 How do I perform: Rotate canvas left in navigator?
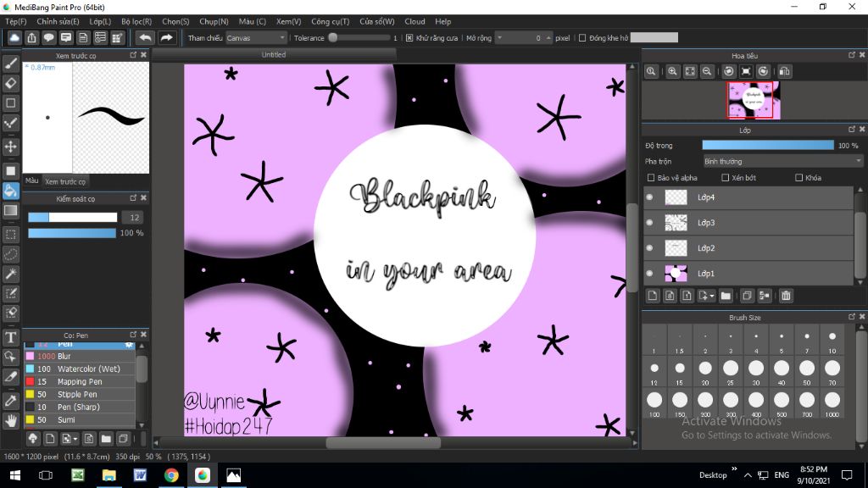click(x=729, y=71)
